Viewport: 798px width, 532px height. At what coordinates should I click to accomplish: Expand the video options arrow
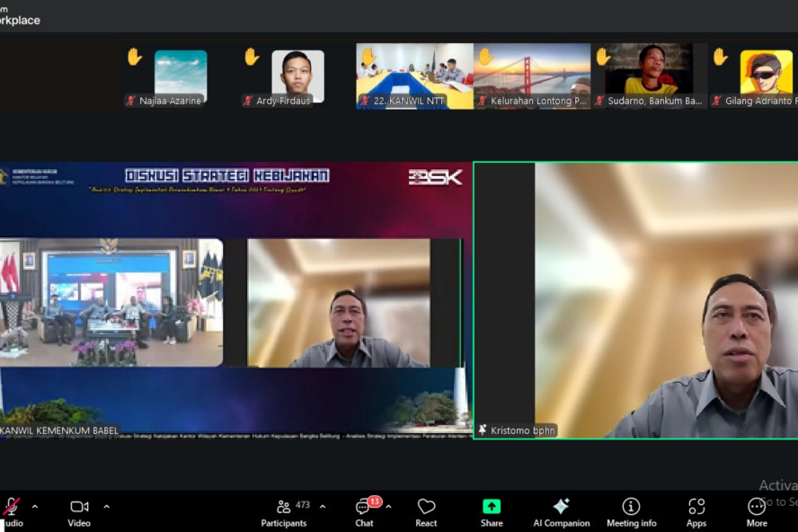tap(106, 507)
